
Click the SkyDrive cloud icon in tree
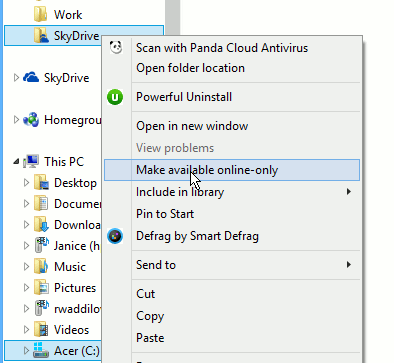tap(31, 78)
